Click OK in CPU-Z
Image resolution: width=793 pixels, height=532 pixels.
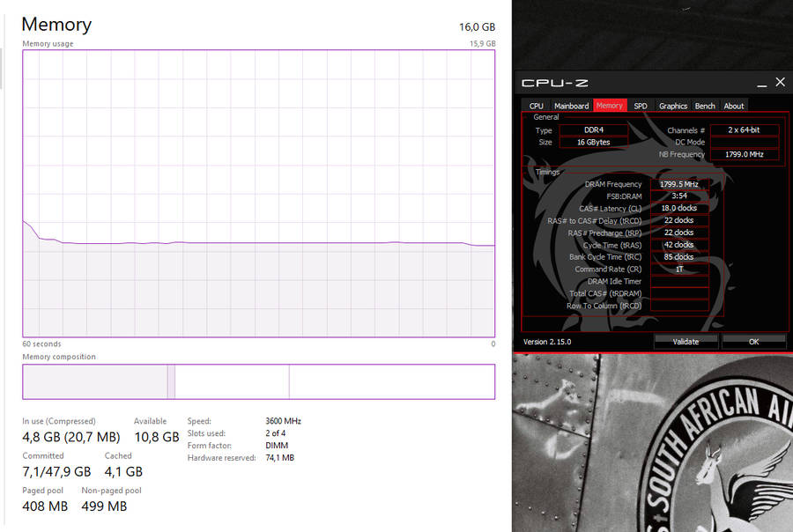point(753,341)
